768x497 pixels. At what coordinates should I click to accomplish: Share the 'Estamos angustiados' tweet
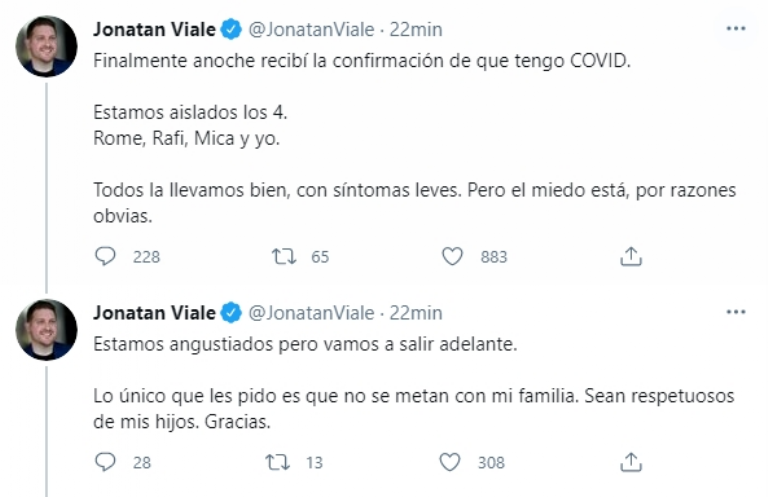point(631,462)
